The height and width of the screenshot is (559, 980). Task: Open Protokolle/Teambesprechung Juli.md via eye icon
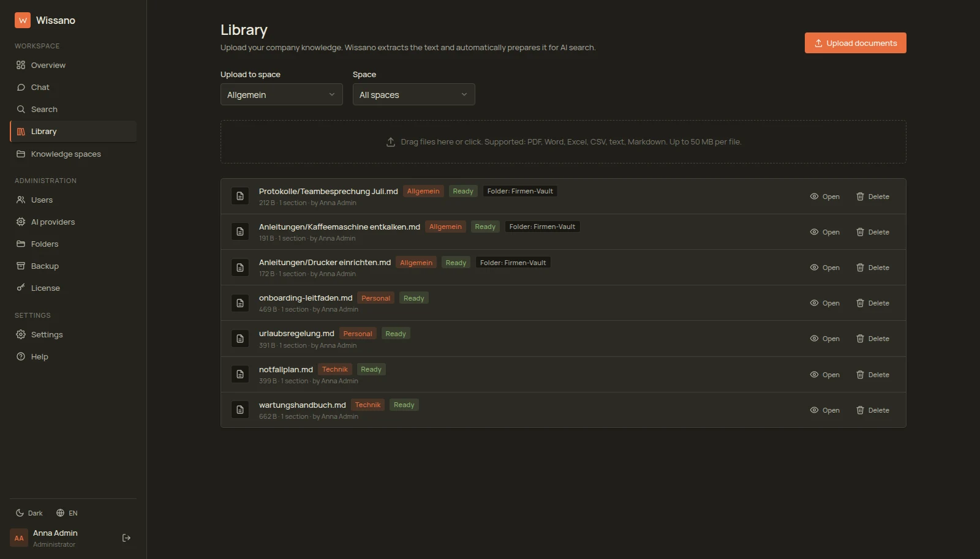tap(824, 197)
